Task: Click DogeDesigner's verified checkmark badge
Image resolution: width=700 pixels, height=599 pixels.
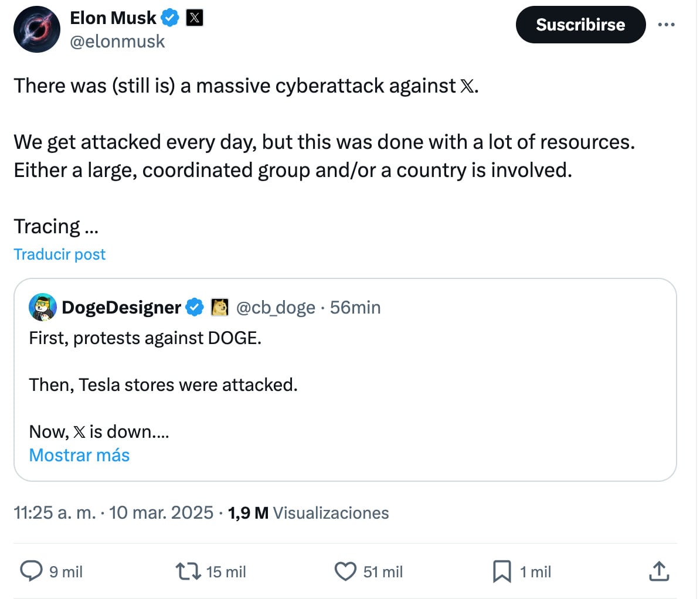Action: [195, 307]
